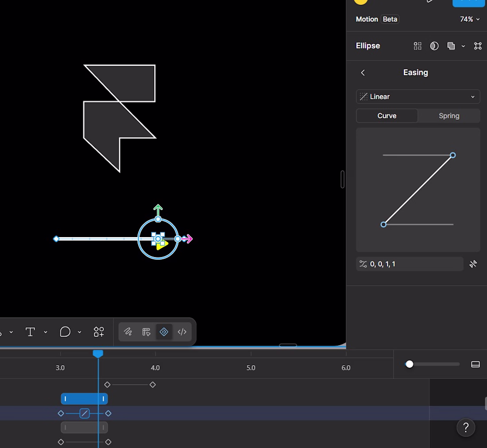This screenshot has height=448, width=487.
Task: Click the easing icon on the highlighted track
Action: click(x=85, y=413)
